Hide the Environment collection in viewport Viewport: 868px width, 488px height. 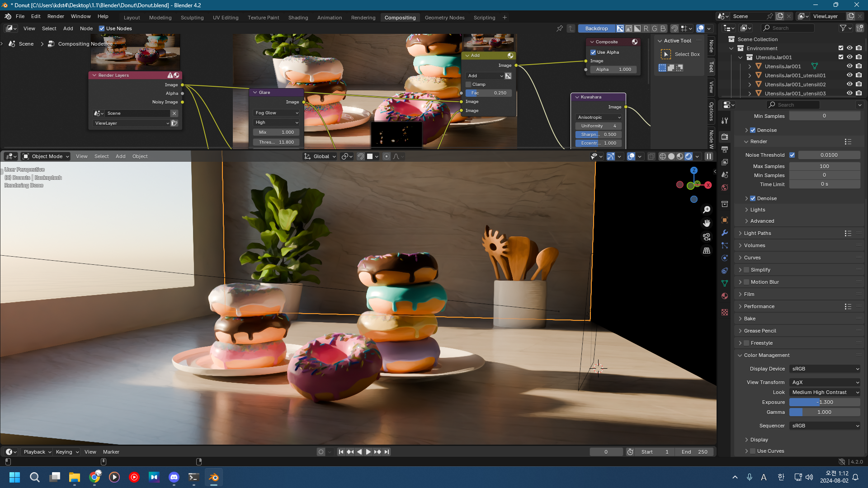tap(849, 48)
